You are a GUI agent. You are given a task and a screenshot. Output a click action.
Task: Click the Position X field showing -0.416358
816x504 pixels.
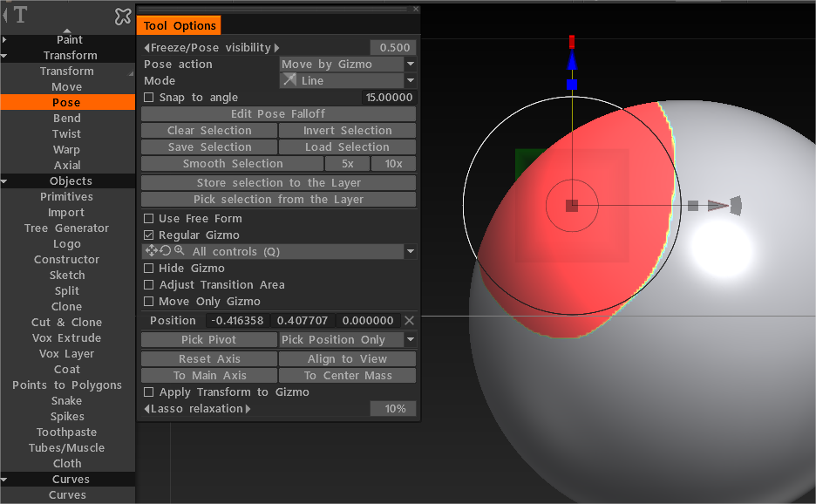(239, 321)
